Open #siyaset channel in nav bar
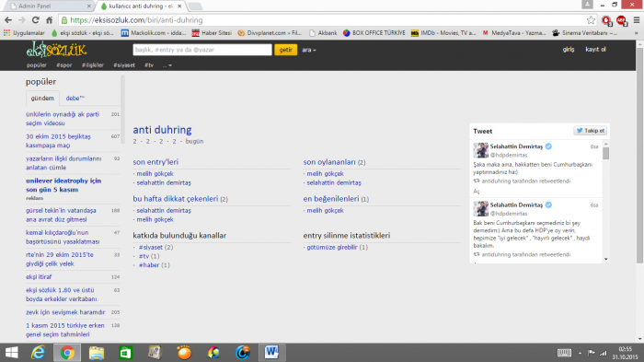The width and height of the screenshot is (644, 362). click(124, 65)
